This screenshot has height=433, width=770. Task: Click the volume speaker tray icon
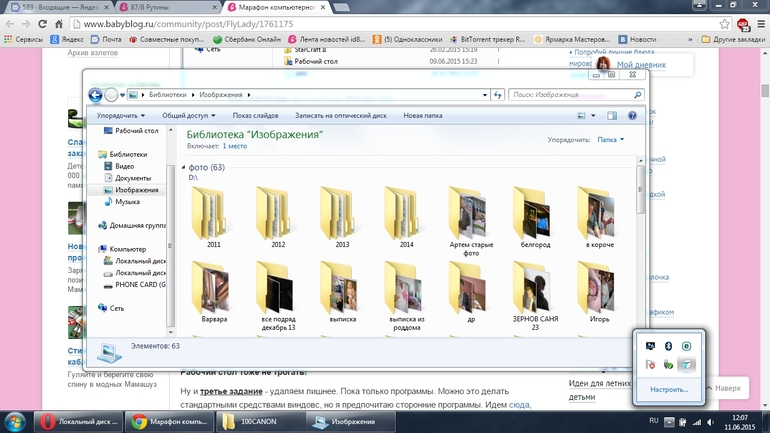tap(711, 422)
